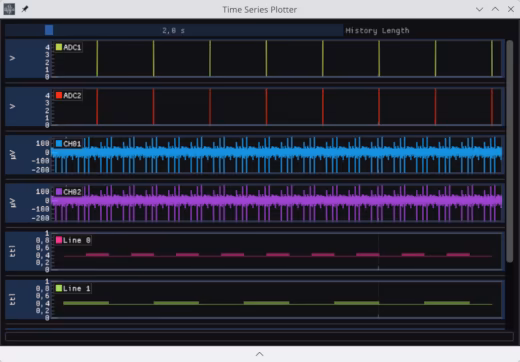Click the µV axis label of CH01 plot
The height and width of the screenshot is (362, 520).
click(x=12, y=154)
